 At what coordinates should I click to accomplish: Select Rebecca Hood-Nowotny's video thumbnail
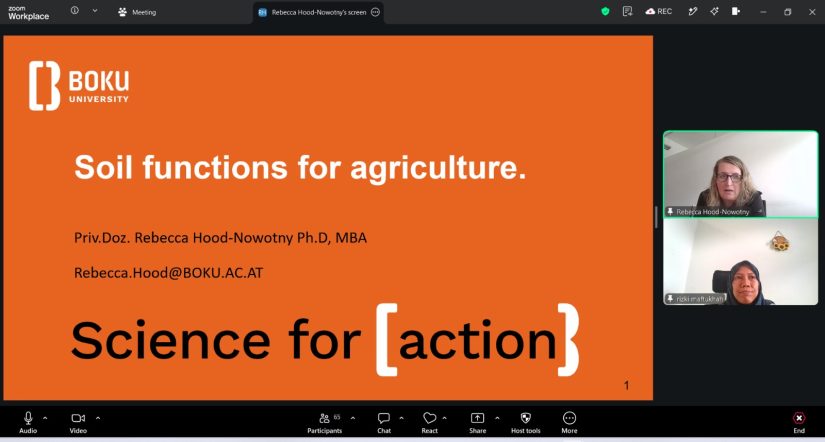click(740, 174)
